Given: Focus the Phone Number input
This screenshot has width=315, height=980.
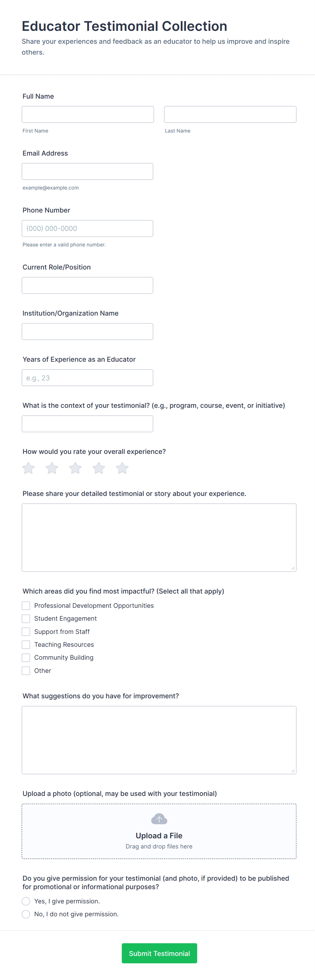Looking at the screenshot, I should click(x=87, y=228).
